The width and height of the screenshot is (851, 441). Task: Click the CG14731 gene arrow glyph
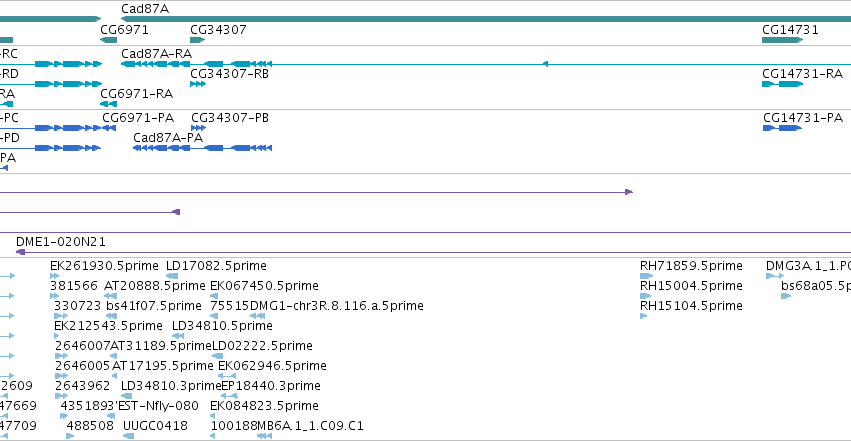(783, 40)
